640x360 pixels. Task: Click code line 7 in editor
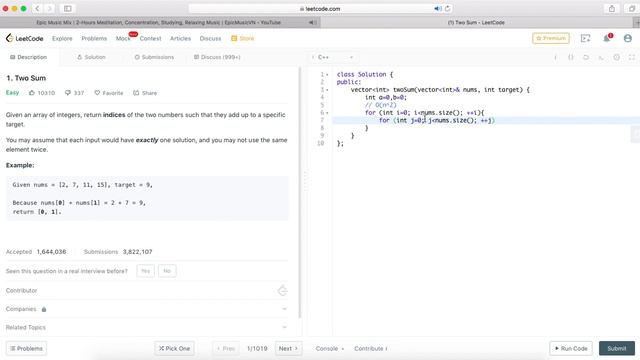[x=486, y=120]
